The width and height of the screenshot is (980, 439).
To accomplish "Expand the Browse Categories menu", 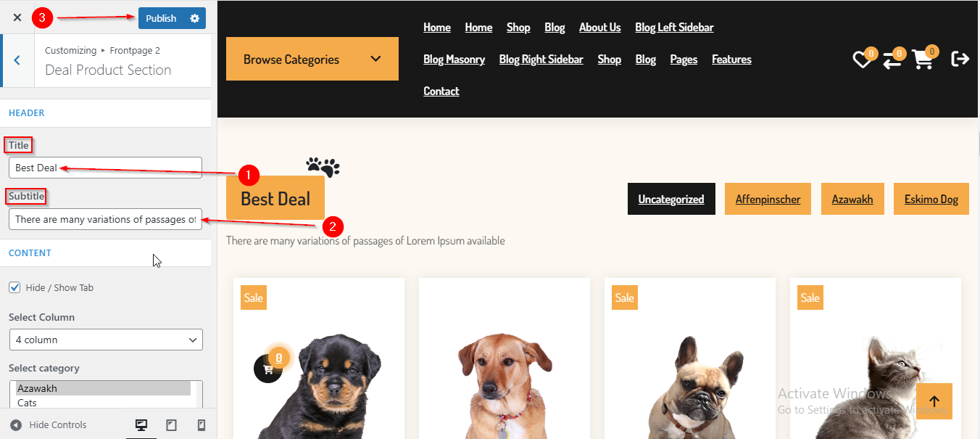I will click(312, 59).
